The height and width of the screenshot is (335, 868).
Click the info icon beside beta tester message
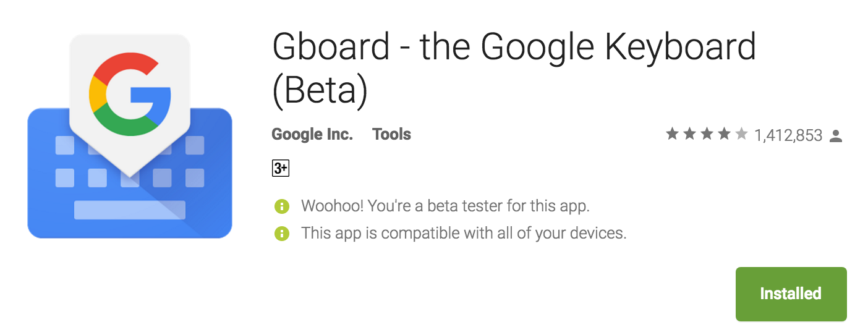click(281, 206)
